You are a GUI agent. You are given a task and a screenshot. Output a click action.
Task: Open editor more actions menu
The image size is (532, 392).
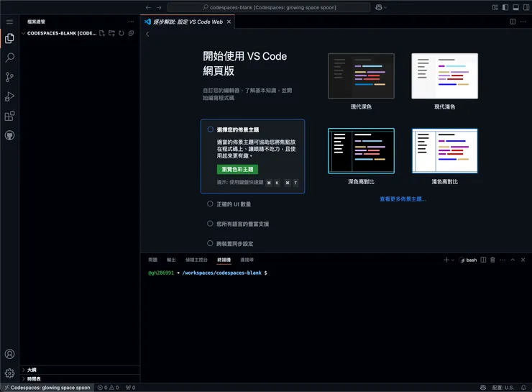[523, 22]
